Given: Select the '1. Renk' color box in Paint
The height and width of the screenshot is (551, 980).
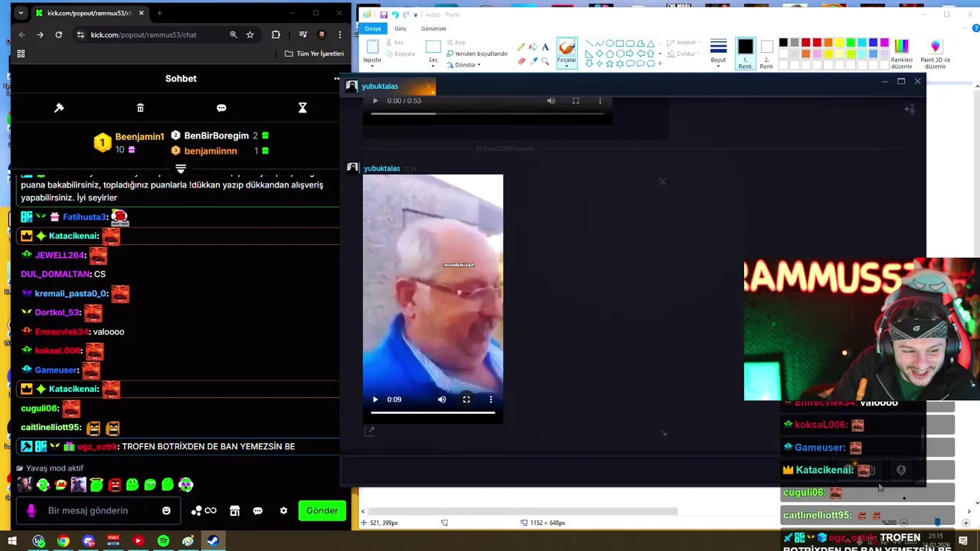Looking at the screenshot, I should coord(745,54).
